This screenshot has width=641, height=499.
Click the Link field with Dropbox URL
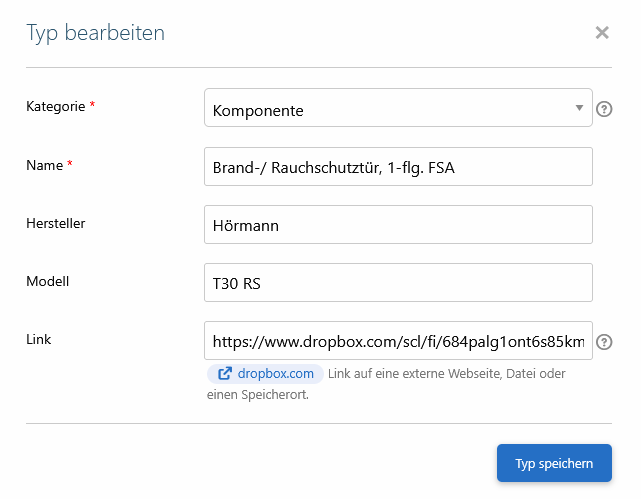tap(397, 341)
